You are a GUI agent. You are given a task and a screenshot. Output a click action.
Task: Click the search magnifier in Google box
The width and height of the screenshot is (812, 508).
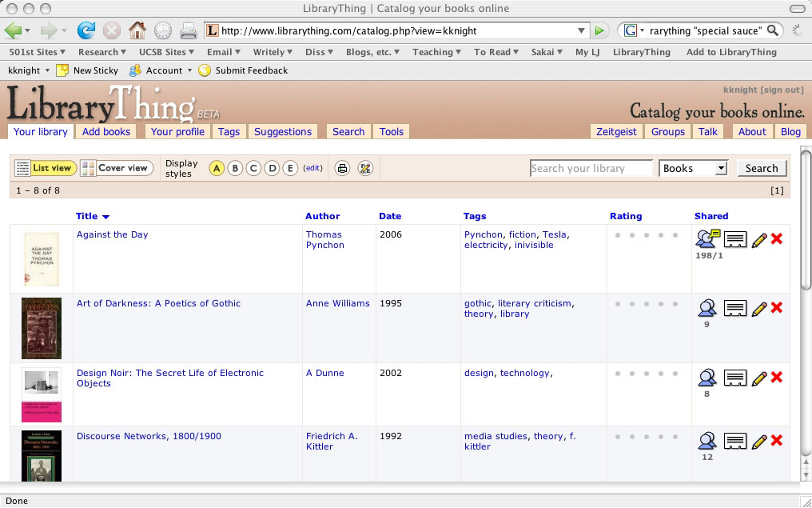773,30
